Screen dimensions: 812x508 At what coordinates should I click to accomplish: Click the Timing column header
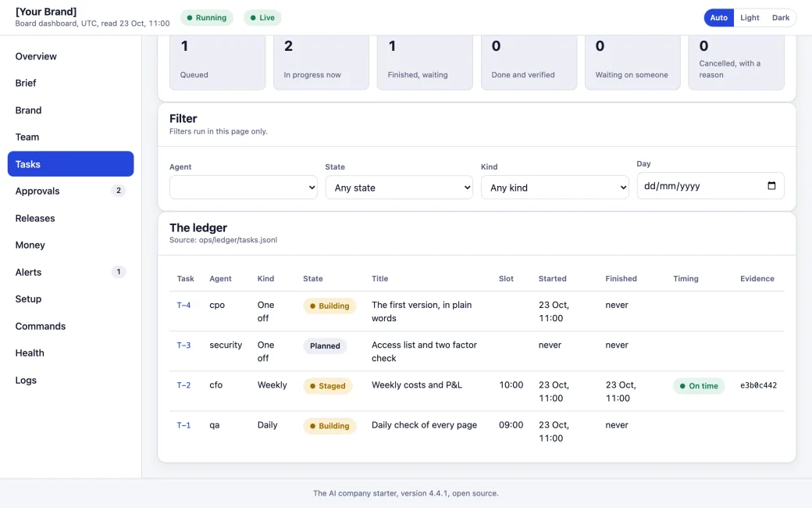[686, 278]
